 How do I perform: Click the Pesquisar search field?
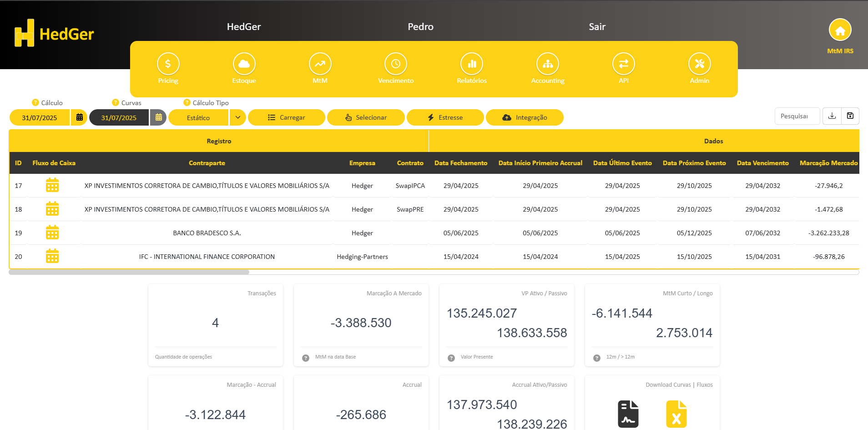point(797,116)
